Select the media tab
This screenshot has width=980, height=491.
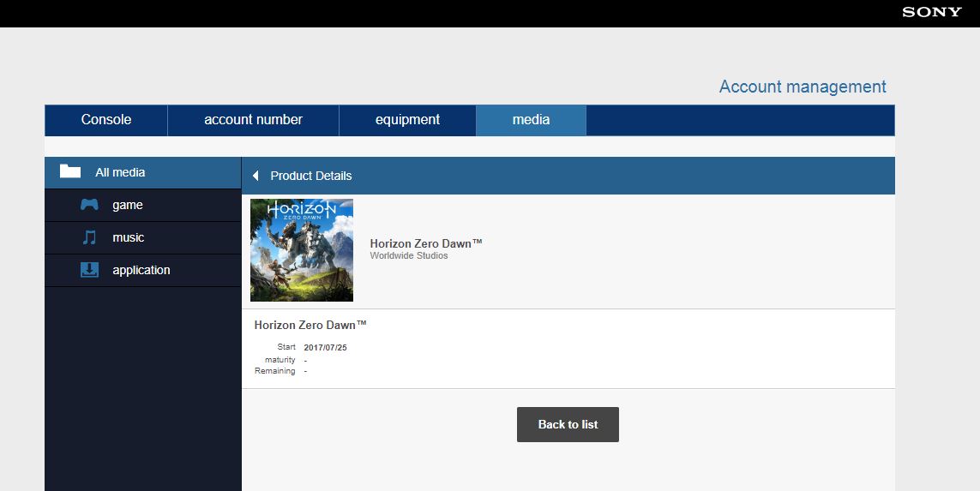point(532,120)
